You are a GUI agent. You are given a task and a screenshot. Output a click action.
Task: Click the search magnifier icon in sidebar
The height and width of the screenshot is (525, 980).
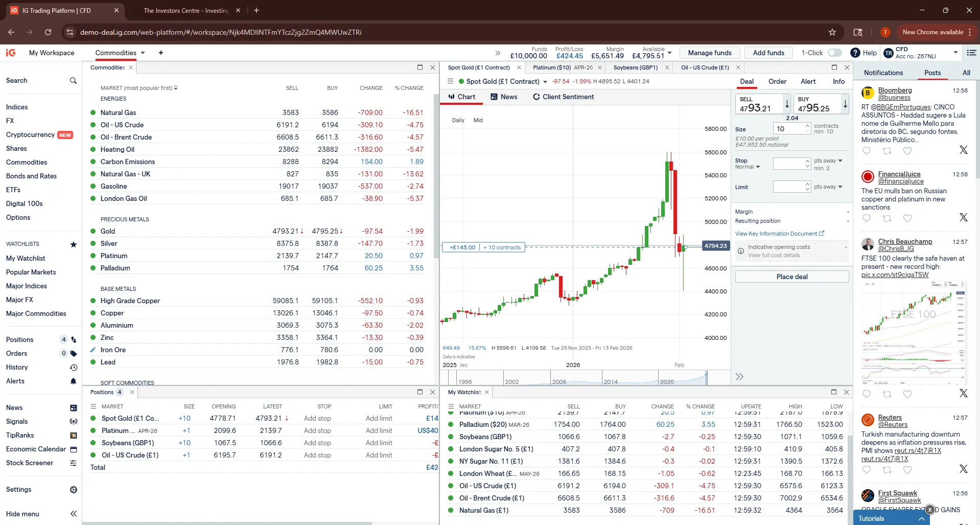coord(73,81)
